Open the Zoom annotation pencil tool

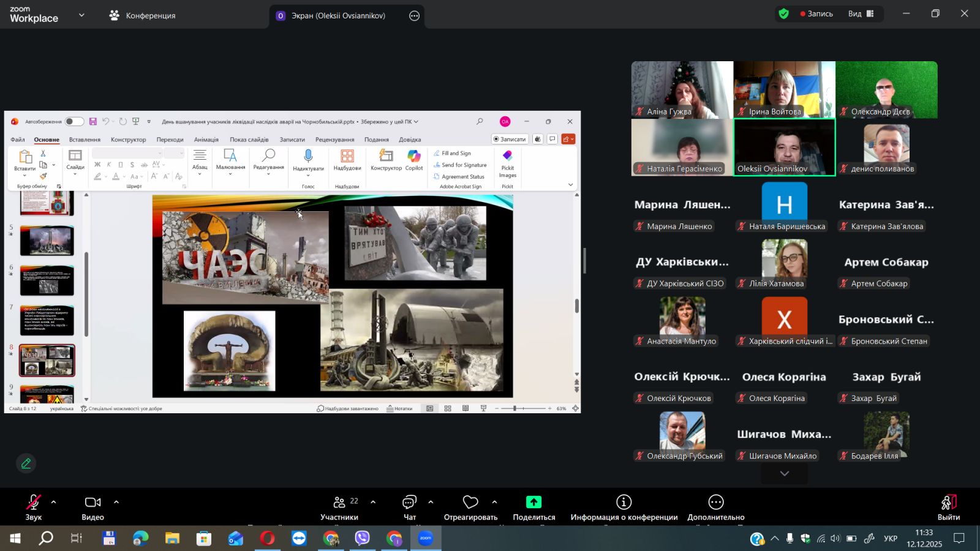click(26, 463)
